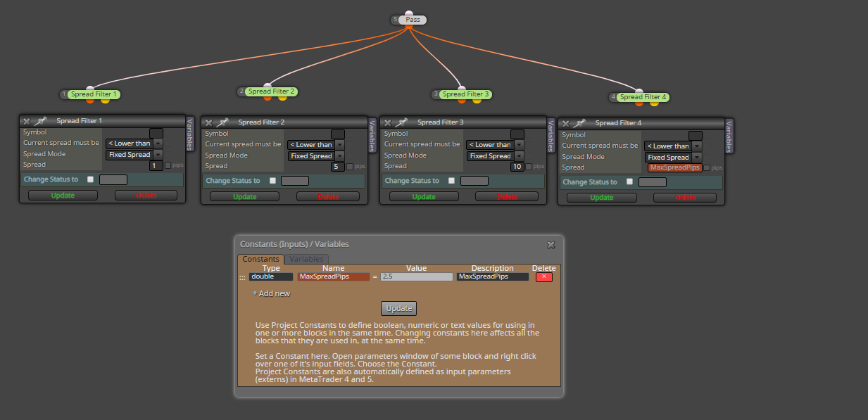Click Update in the Constants dialog
This screenshot has height=420, width=868.
[x=399, y=309]
